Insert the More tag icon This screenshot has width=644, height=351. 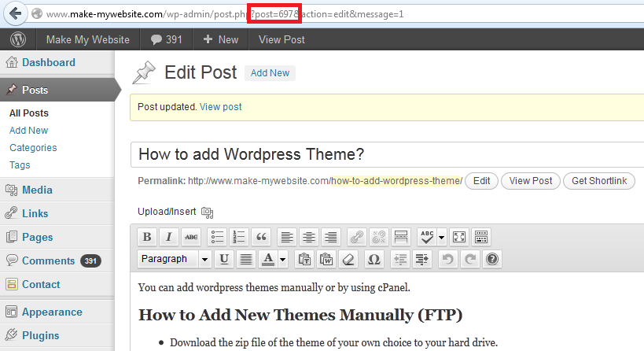[x=400, y=237]
